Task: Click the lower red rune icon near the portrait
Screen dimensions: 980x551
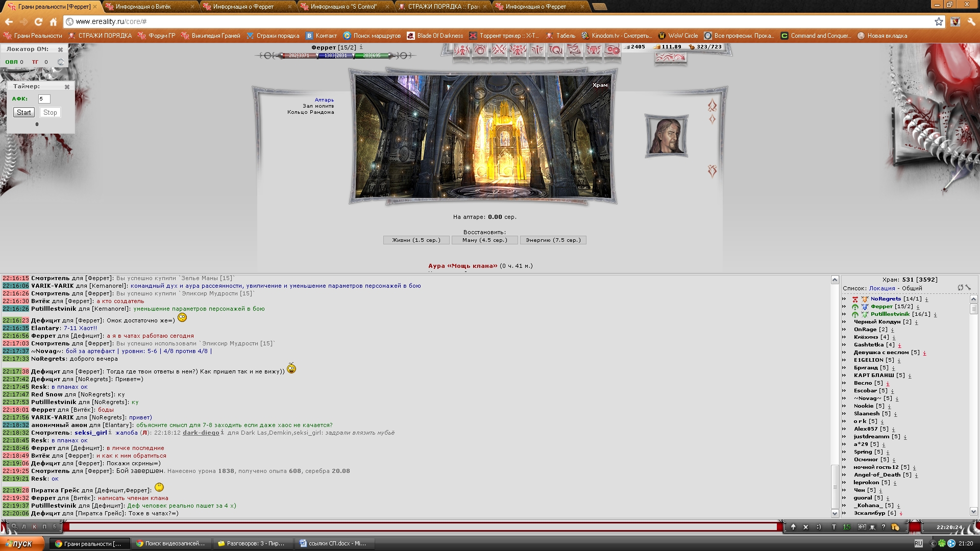Action: 712,170
